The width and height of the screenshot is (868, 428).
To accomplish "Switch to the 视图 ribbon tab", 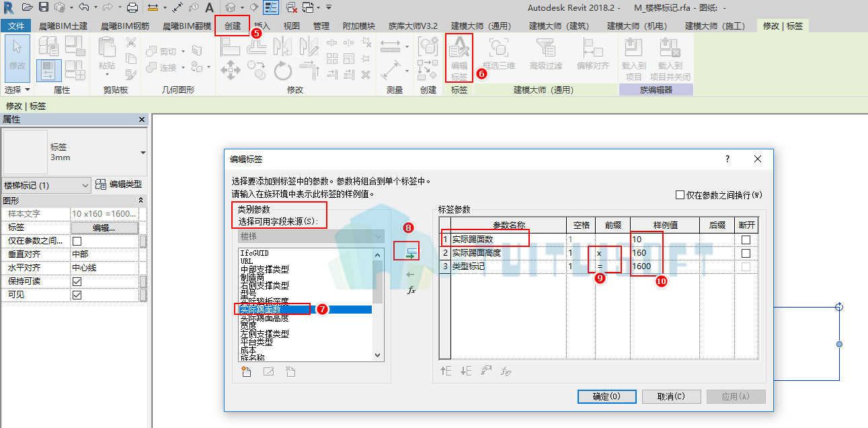I will [x=292, y=26].
